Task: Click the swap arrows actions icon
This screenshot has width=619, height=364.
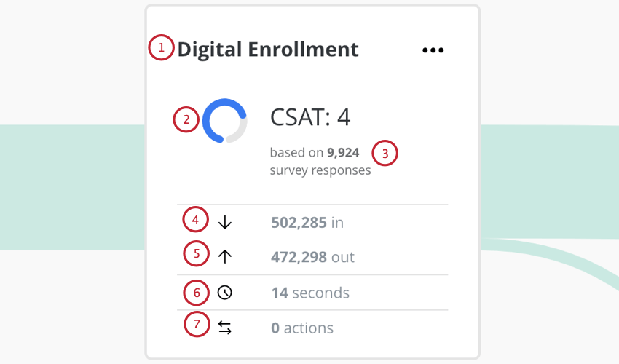Action: coord(224,328)
